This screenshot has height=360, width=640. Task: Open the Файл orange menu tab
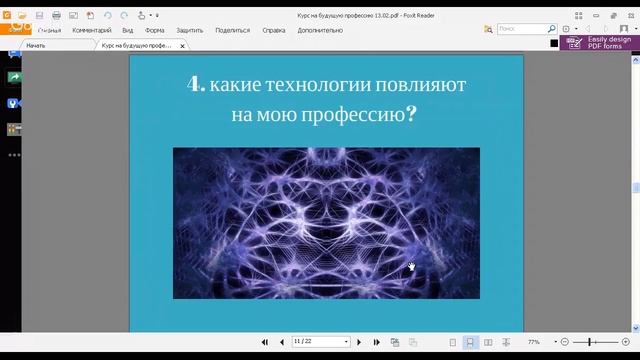[x=16, y=29]
